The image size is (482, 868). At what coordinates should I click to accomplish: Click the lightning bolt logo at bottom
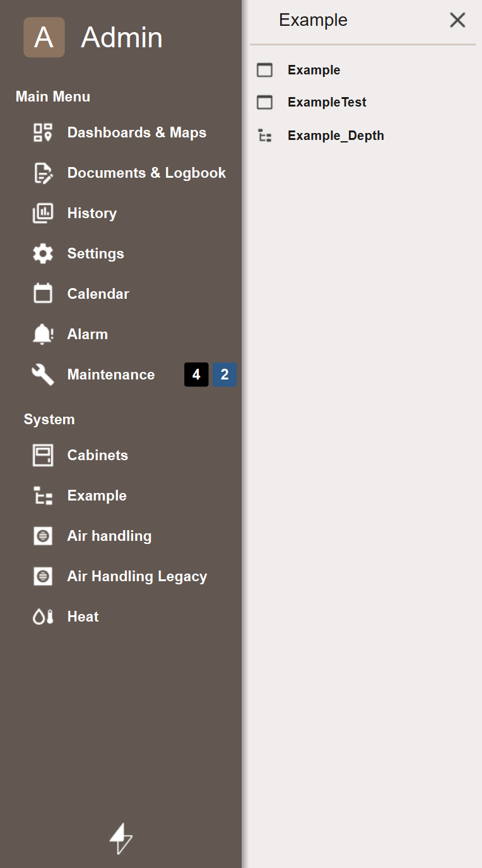[x=120, y=838]
